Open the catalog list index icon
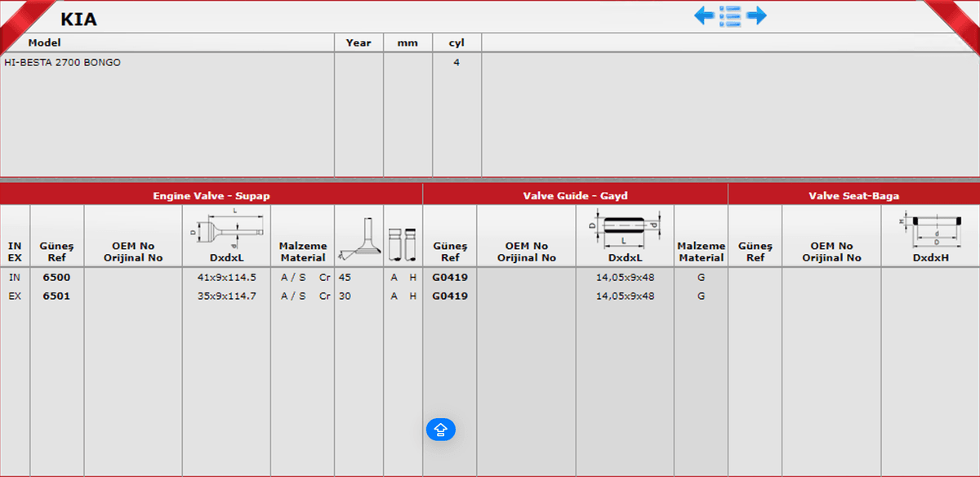This screenshot has height=477, width=980. click(730, 16)
